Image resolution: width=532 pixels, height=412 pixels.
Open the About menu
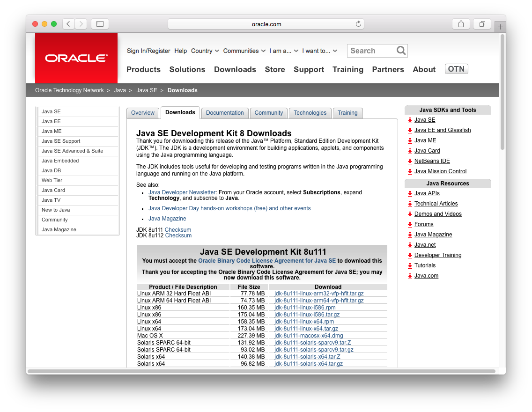tap(424, 69)
